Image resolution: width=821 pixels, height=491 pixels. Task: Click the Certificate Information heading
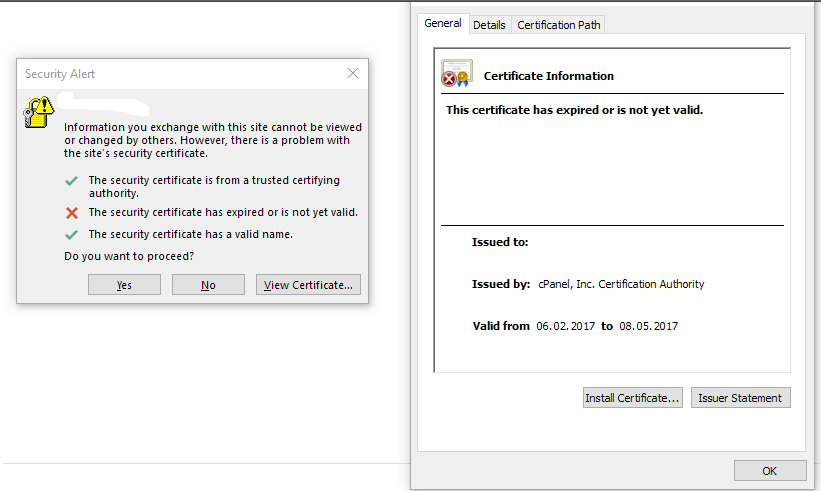(549, 76)
